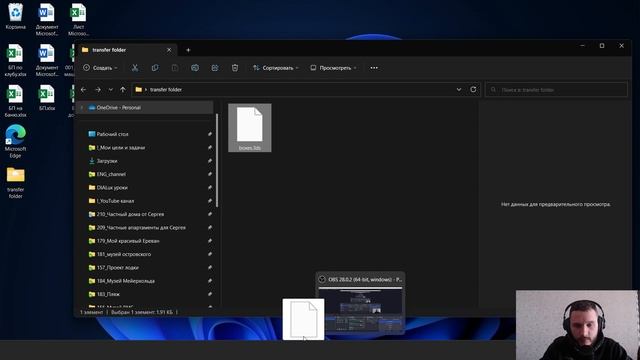Click the Rename icon in Explorer toolbar
The image size is (640, 360).
click(x=195, y=68)
